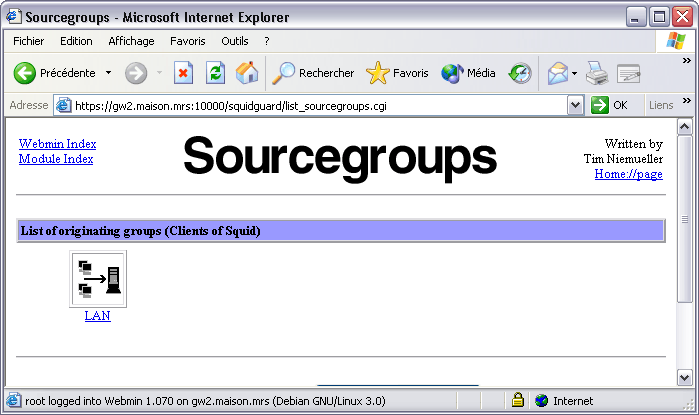Image resolution: width=699 pixels, height=415 pixels.
Task: Close the Internet Explorer window
Action: click(x=683, y=17)
